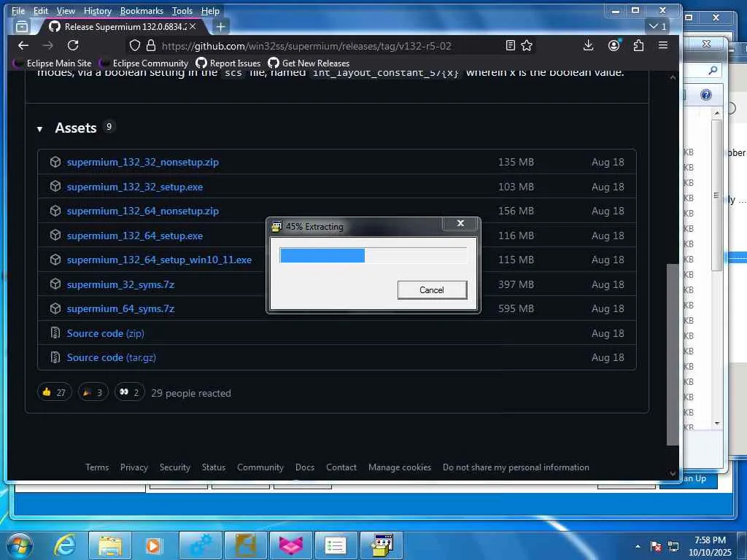
Task: Open Eclipse Community bookmark
Action: [144, 63]
